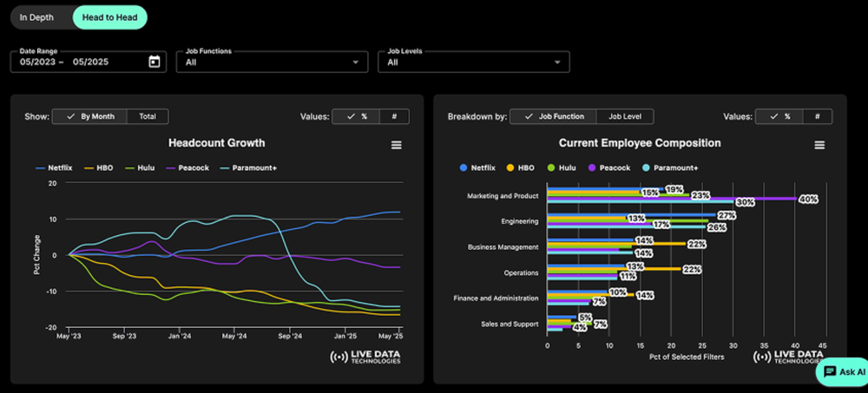Viewport: 868px width, 393px height.
Task: Click the Engineering category label
Action: pos(520,221)
